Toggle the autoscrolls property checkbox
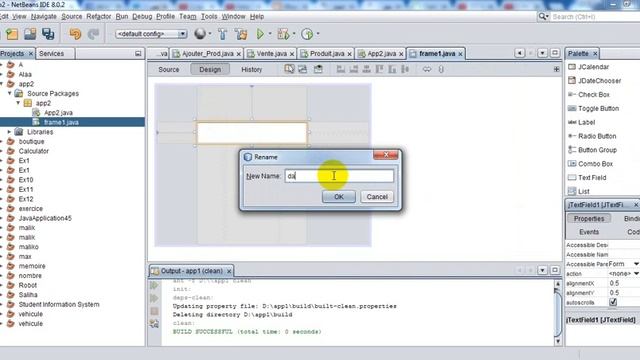 [613, 302]
